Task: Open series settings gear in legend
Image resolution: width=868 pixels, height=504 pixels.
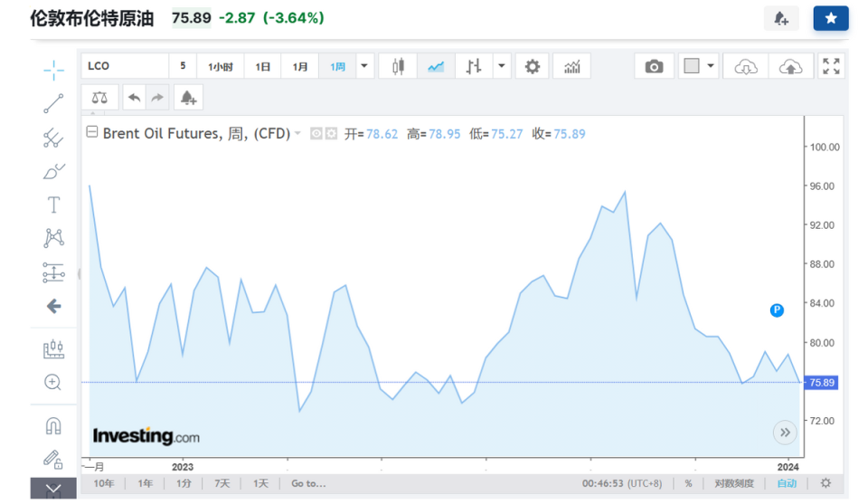Action: point(331,134)
